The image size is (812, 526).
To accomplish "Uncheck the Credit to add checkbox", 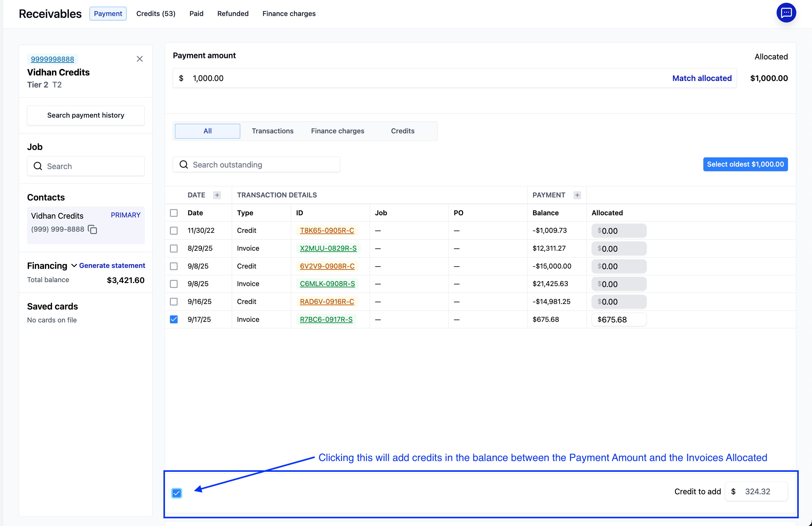I will [x=176, y=493].
